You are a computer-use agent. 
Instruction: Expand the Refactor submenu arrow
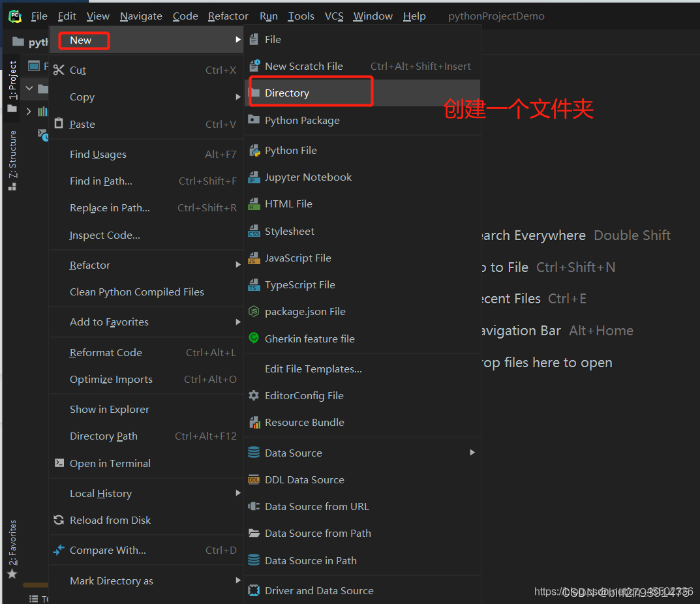click(x=238, y=265)
